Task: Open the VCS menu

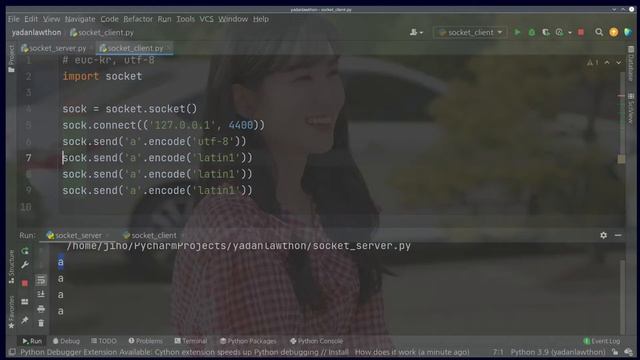Action: tap(207, 19)
